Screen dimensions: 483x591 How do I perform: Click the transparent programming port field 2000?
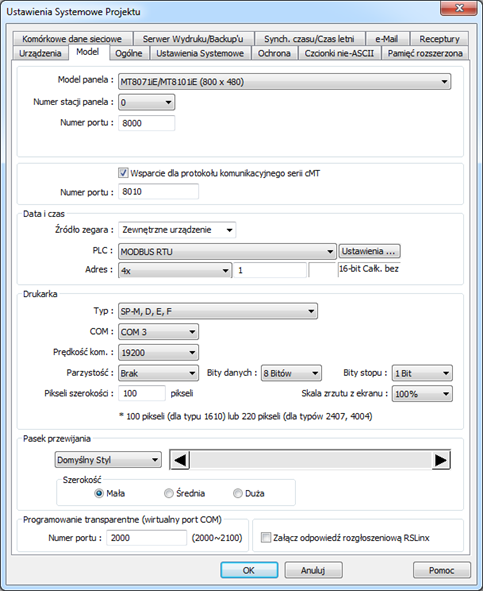[x=146, y=538]
